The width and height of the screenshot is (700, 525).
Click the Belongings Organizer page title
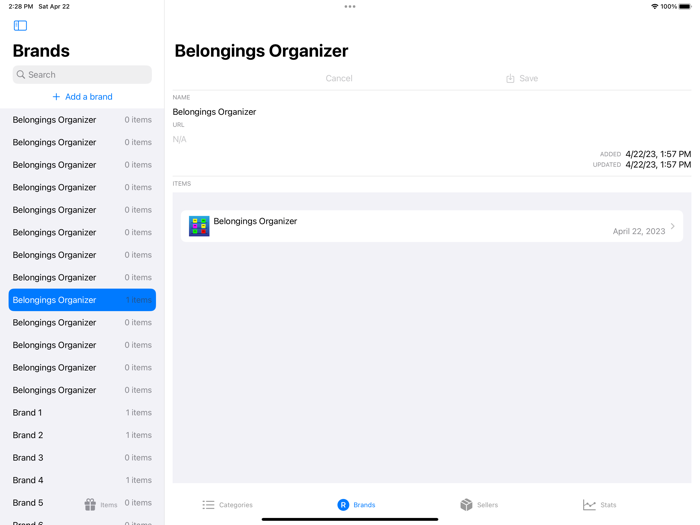261,51
